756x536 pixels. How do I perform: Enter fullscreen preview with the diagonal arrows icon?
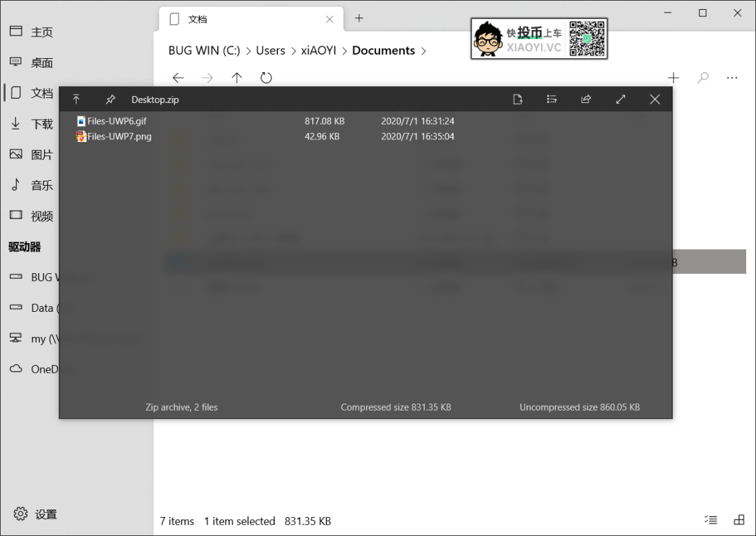coord(620,99)
